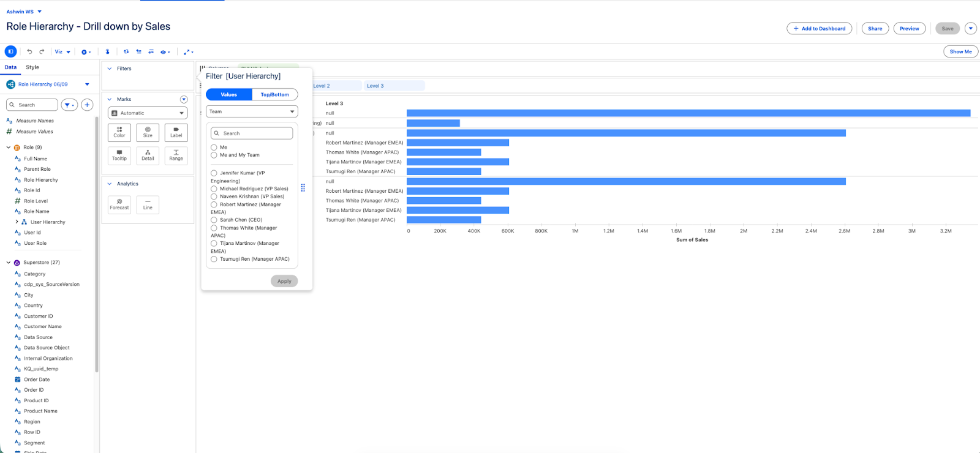Expand the User Hierarchy field
This screenshot has height=453, width=980.
pos(17,222)
